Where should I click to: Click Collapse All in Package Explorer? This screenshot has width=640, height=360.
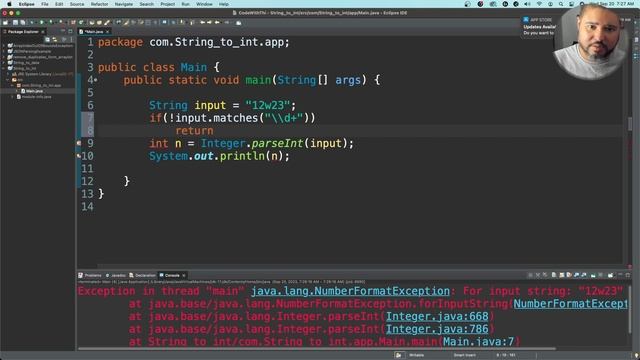(x=47, y=39)
